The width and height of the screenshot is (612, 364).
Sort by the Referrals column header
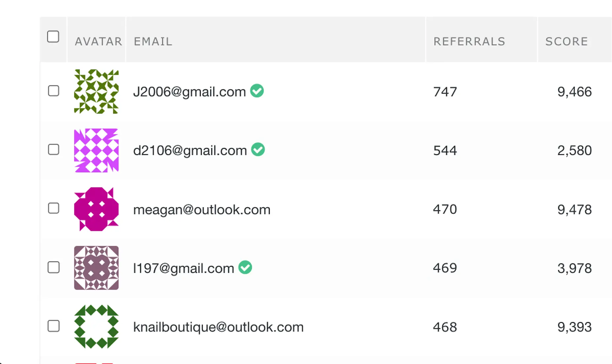[469, 42]
